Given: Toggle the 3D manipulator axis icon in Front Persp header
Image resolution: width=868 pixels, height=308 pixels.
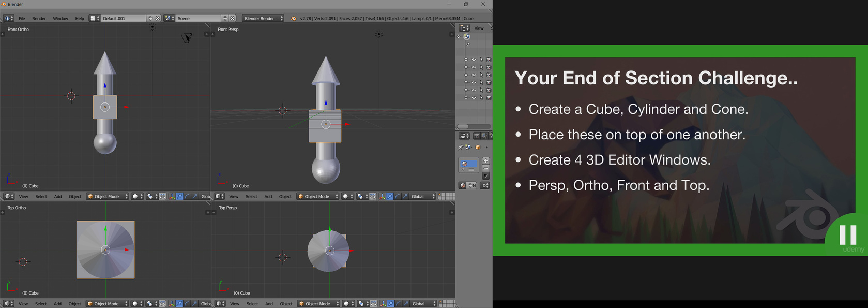Looking at the screenshot, I should (x=382, y=197).
